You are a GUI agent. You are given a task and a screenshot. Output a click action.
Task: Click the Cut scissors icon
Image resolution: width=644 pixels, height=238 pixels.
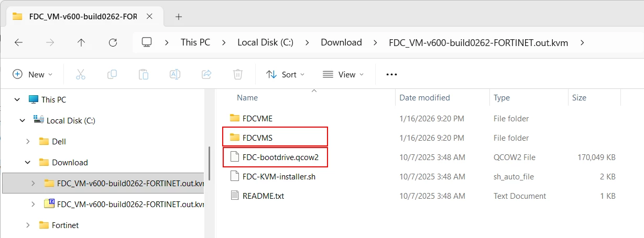(x=80, y=74)
